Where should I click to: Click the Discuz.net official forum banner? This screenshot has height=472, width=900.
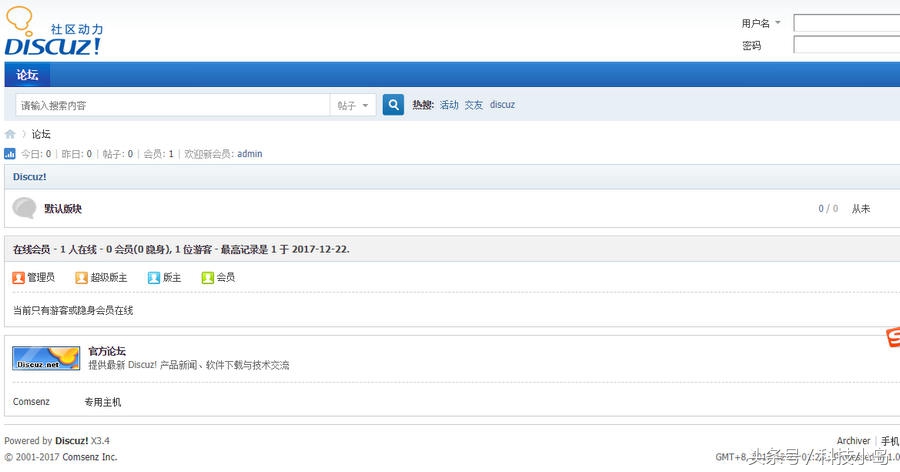point(46,357)
